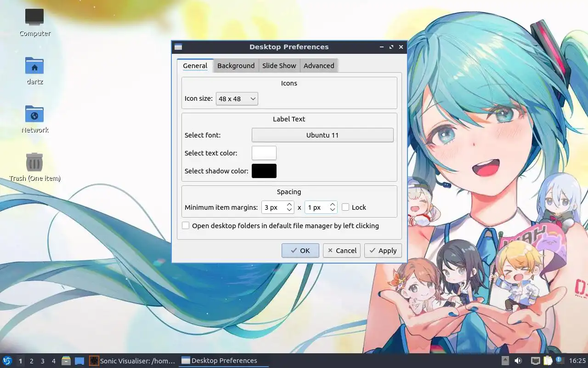The height and width of the screenshot is (368, 588).
Task: Open the white text color swatch
Action: tap(264, 153)
